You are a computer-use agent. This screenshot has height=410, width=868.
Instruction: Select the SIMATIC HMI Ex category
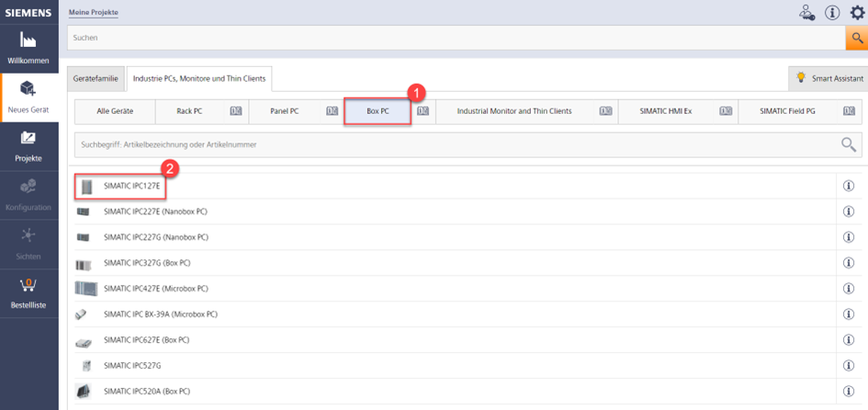666,111
